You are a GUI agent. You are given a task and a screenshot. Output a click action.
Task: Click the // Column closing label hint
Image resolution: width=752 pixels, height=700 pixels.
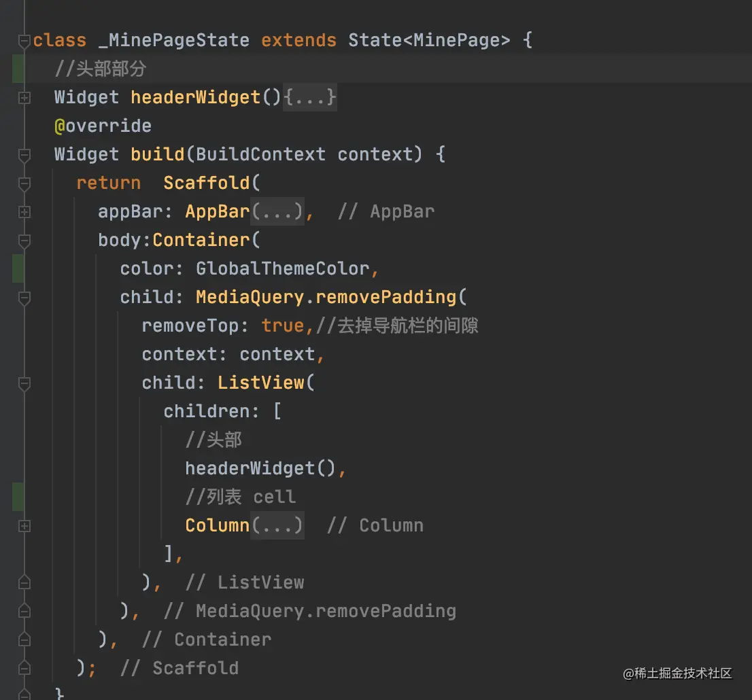[x=375, y=525]
